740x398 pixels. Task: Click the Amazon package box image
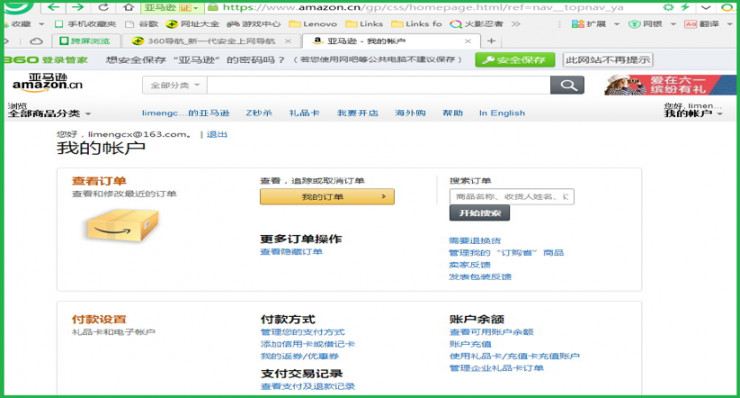[x=123, y=225]
